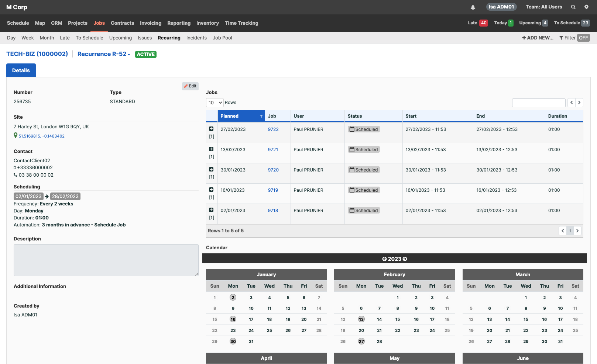Image resolution: width=597 pixels, height=364 pixels.
Task: Expand job row 13/02/2023 plus icon
Action: [211, 149]
